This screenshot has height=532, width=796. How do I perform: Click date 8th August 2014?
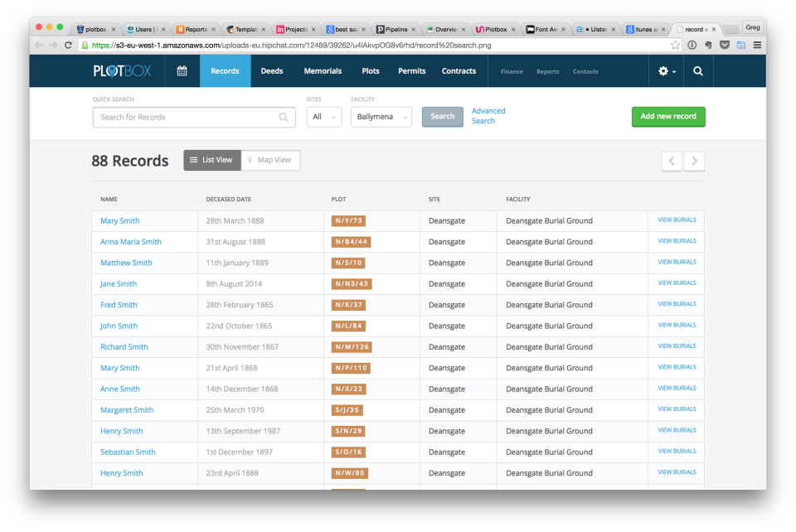234,284
